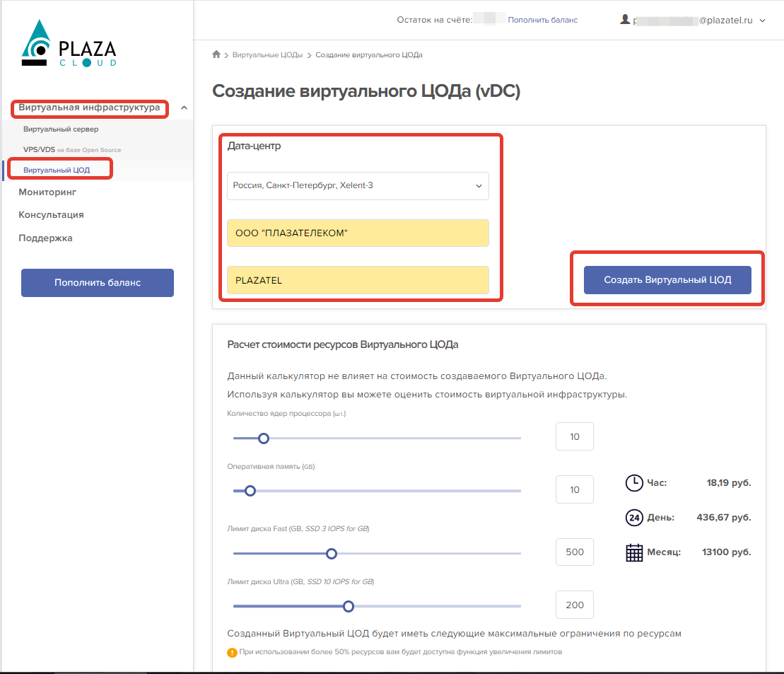
Task: Click the sidebar Пополнить баланс button
Action: [x=98, y=283]
